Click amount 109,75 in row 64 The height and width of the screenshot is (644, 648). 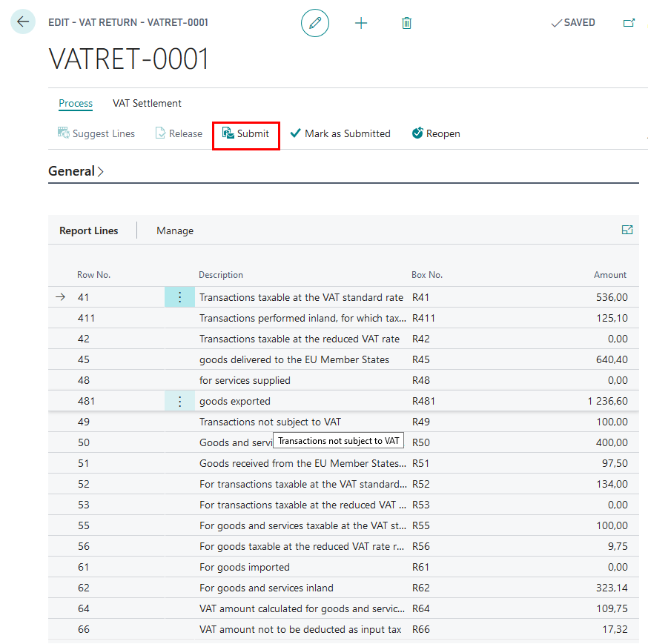click(x=612, y=608)
